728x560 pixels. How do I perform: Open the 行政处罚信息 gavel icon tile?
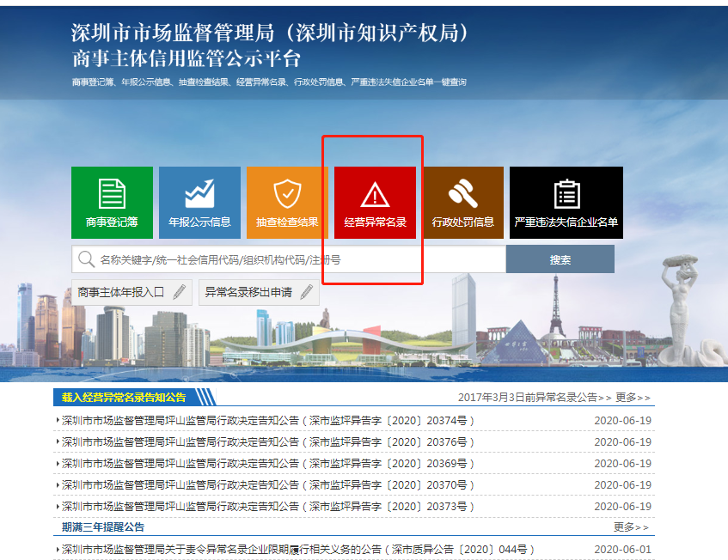(463, 203)
